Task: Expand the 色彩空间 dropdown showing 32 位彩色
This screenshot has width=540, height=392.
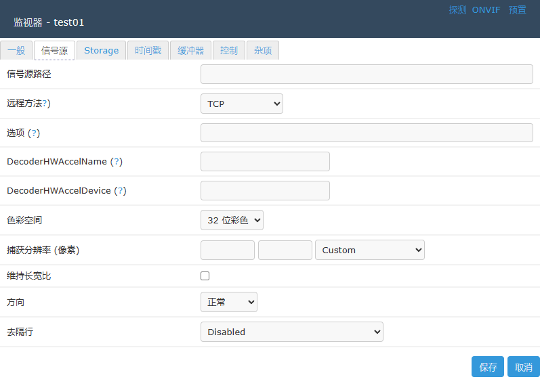Action: tap(232, 220)
